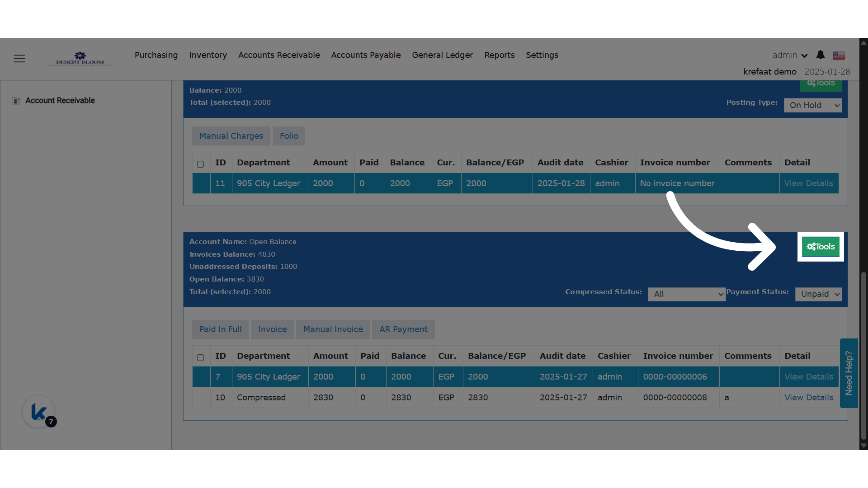Open the hamburger menu

pos(19,58)
